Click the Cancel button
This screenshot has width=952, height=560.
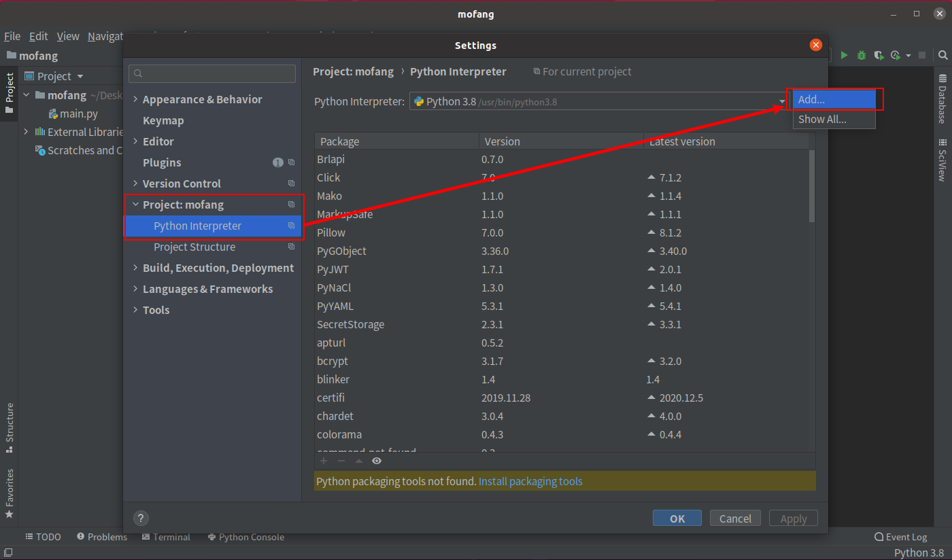(735, 518)
